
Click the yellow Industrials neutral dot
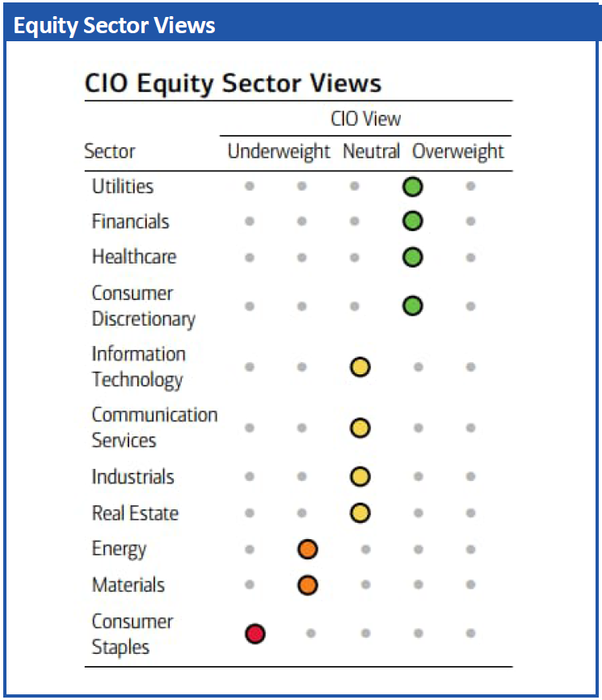click(x=360, y=477)
